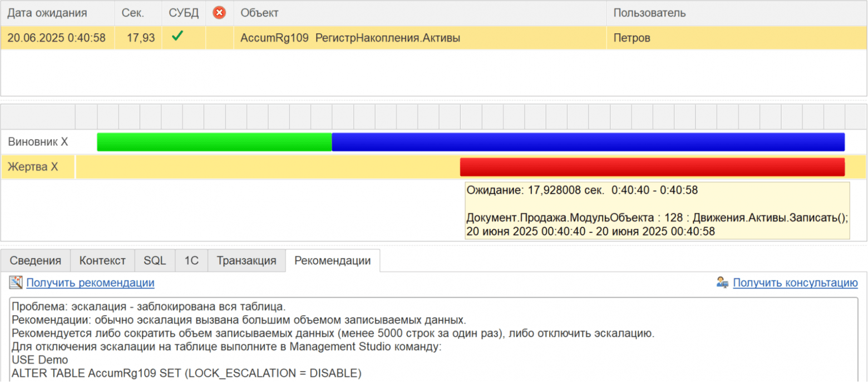Viewport: 868px width, 382px height.
Task: Click the consultation person icon
Action: (x=723, y=282)
